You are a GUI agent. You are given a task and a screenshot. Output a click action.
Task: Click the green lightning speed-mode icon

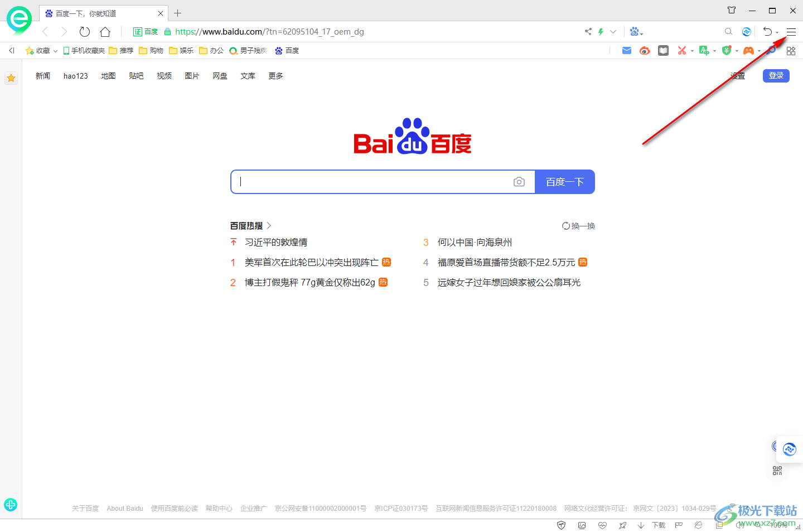coord(601,32)
